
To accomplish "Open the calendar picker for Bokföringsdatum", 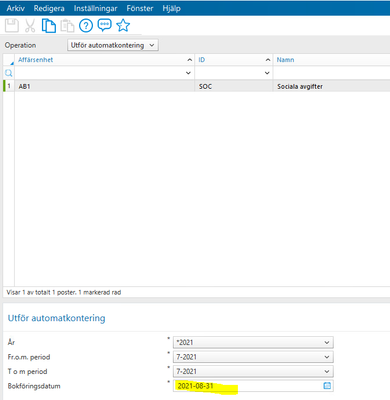I will (x=327, y=386).
